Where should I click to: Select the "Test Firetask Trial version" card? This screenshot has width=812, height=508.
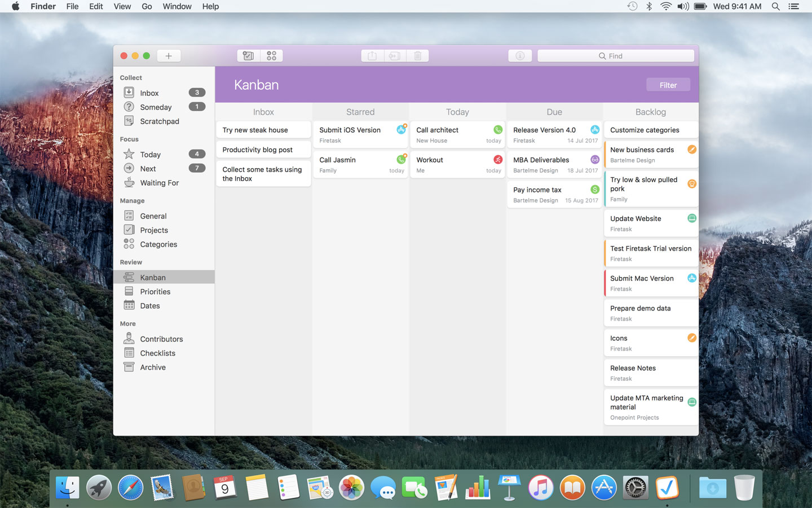click(x=651, y=253)
